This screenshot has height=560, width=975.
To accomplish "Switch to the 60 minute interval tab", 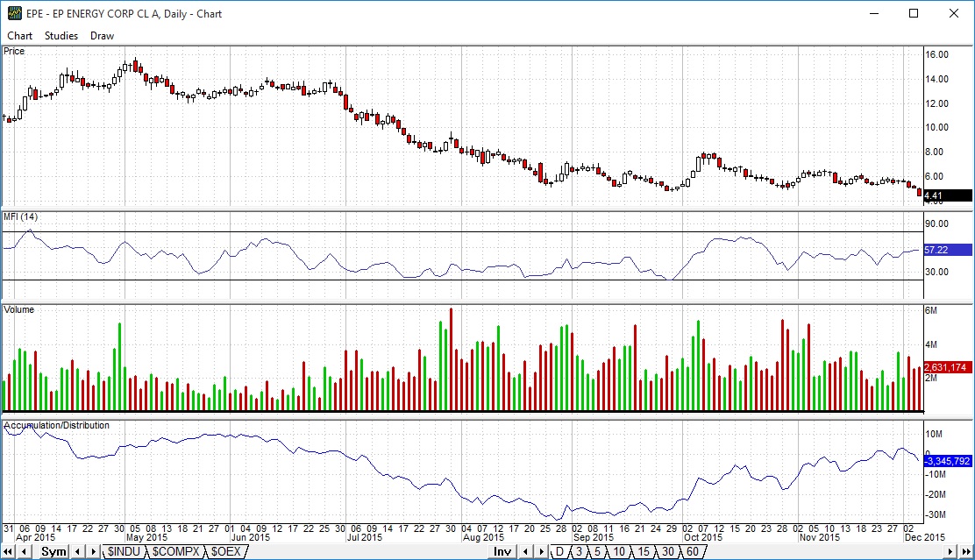I will point(692,552).
